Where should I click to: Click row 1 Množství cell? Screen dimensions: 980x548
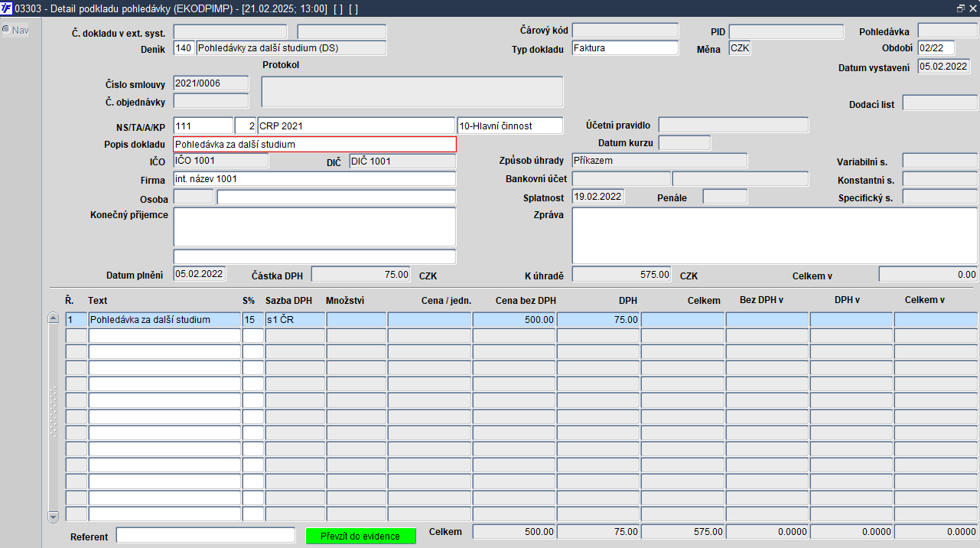tap(357, 320)
